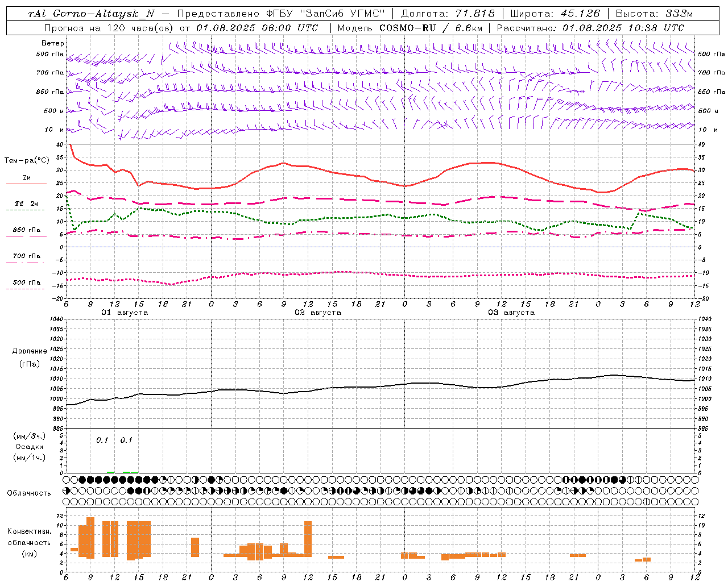Click the 700 гПа label in temperature legend
This screenshot has height=582, width=728.
(x=27, y=256)
